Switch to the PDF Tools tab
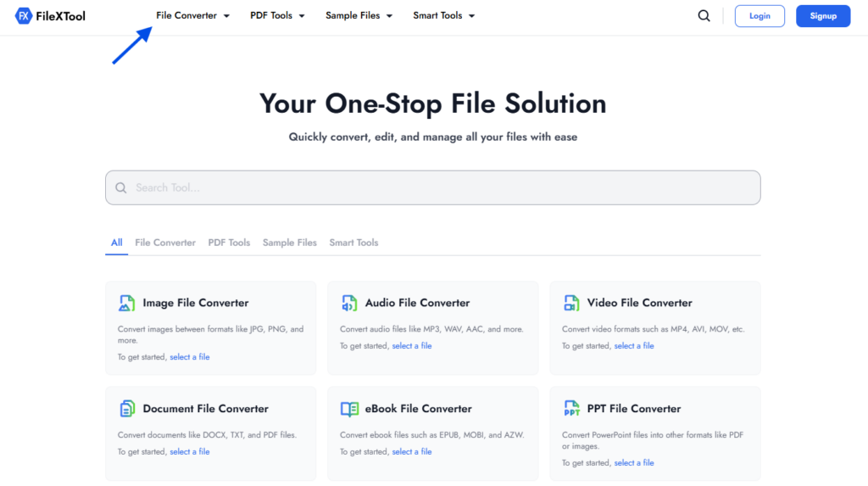 coord(229,243)
